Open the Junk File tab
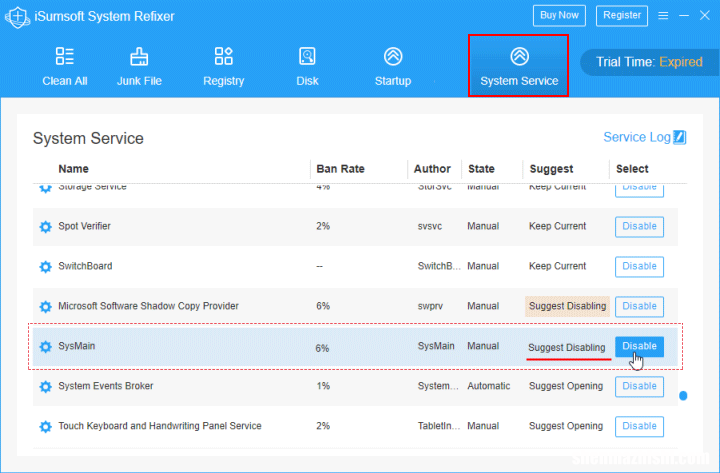 tap(139, 67)
